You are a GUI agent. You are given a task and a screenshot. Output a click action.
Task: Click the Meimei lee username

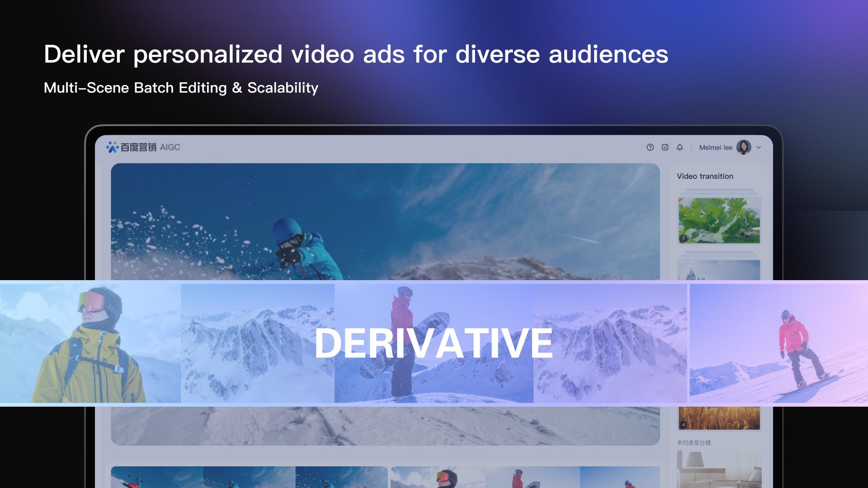715,148
